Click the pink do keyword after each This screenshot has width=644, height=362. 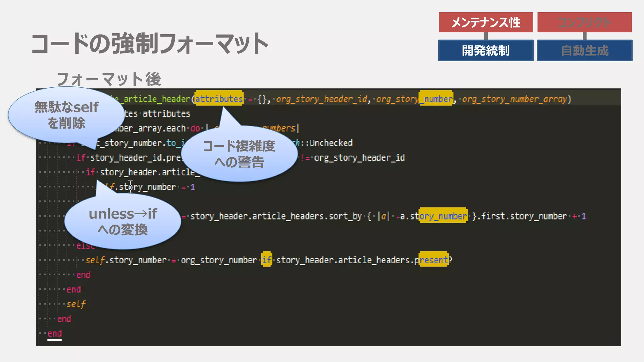click(x=195, y=129)
